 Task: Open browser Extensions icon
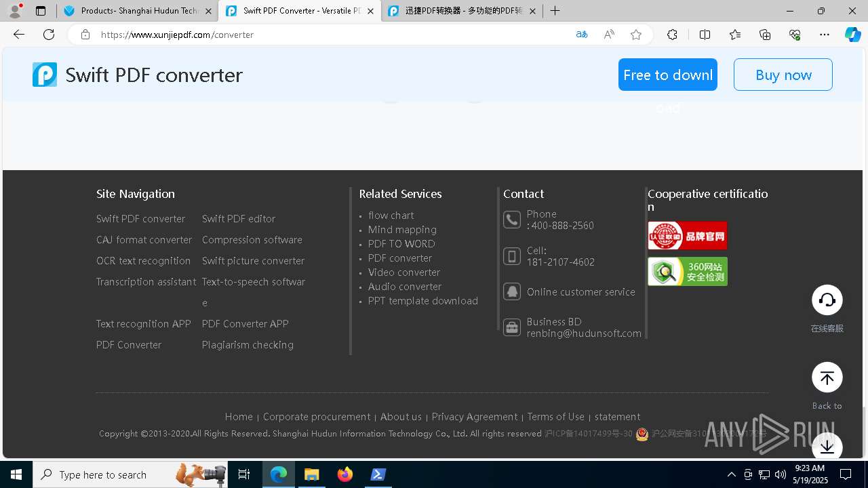click(672, 35)
